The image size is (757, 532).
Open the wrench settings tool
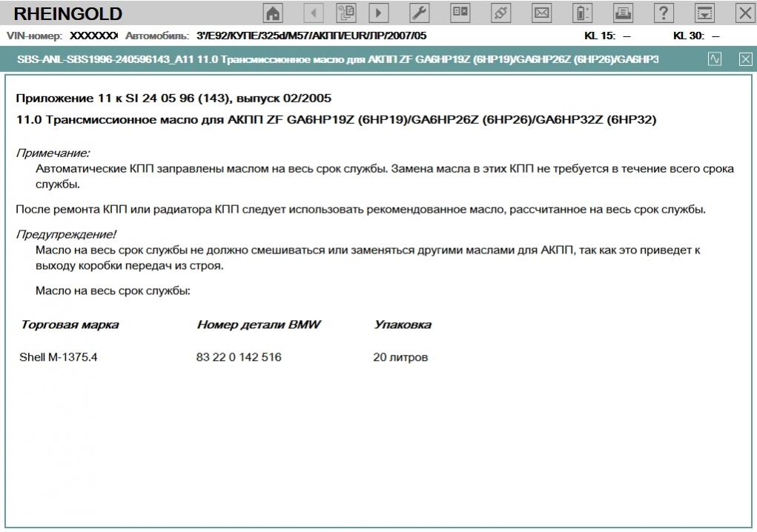point(419,13)
